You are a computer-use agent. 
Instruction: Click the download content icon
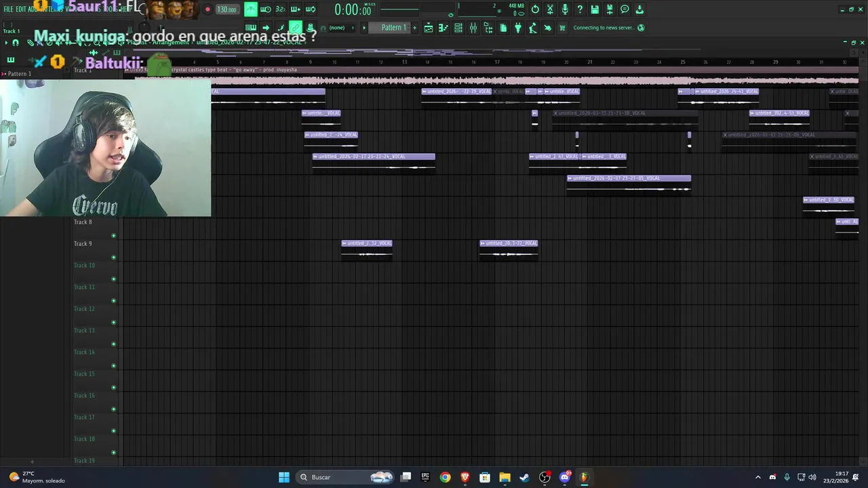point(639,9)
